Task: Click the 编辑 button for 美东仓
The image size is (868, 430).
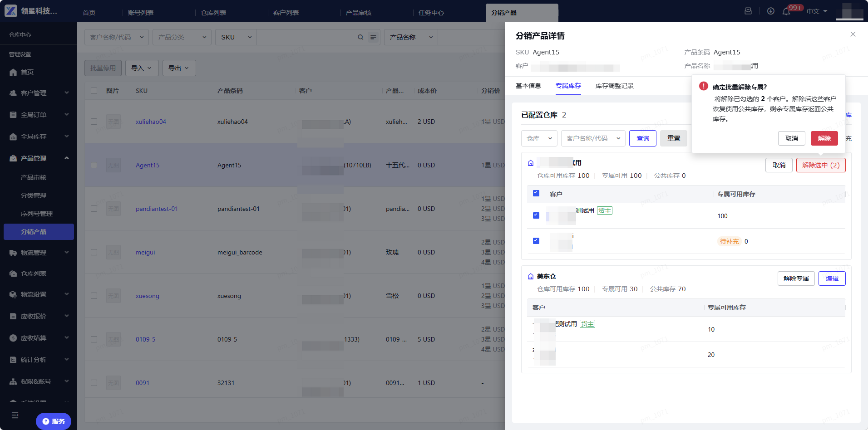Action: pos(832,279)
